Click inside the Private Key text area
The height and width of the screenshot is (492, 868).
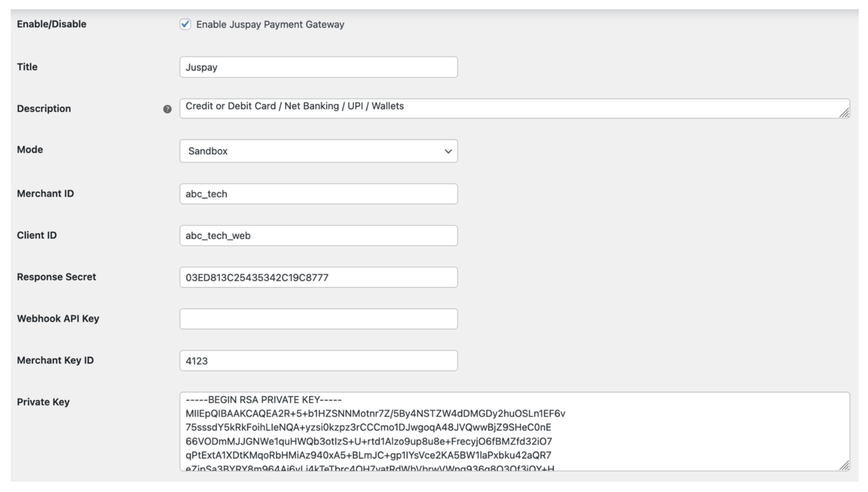coord(514,432)
